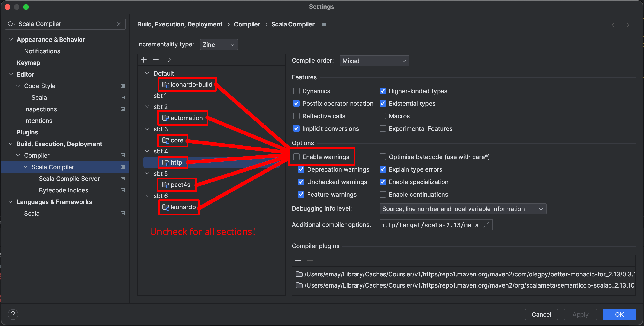
Task: Click the add profile plus icon
Action: (x=144, y=60)
